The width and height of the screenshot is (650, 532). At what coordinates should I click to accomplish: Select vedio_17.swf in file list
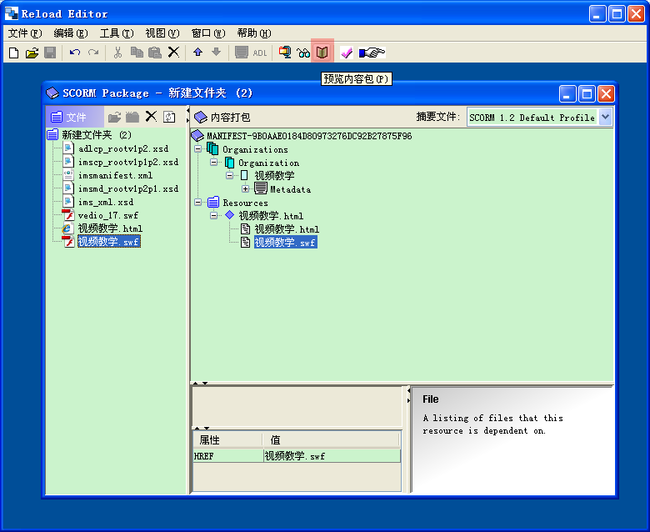[108, 216]
